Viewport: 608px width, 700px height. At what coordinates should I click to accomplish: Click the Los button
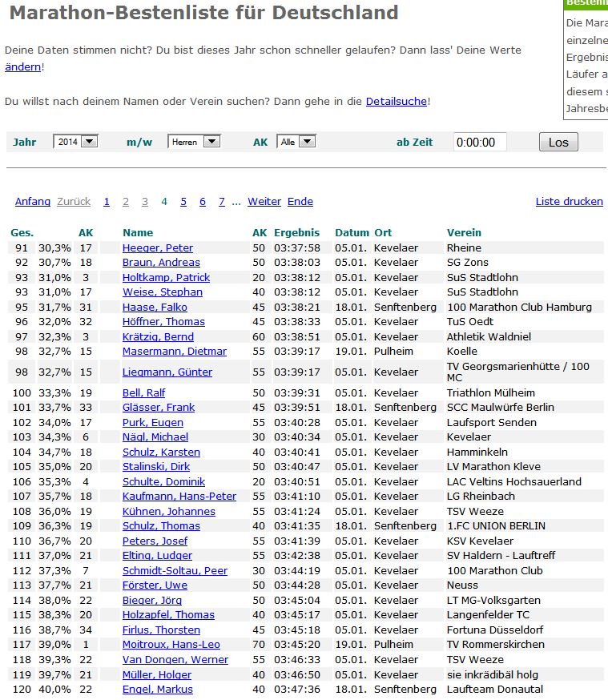click(558, 142)
